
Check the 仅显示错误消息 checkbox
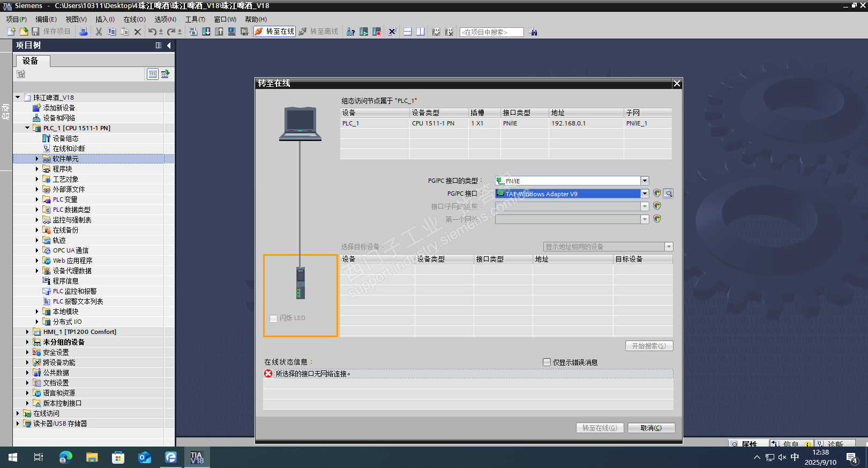click(547, 362)
